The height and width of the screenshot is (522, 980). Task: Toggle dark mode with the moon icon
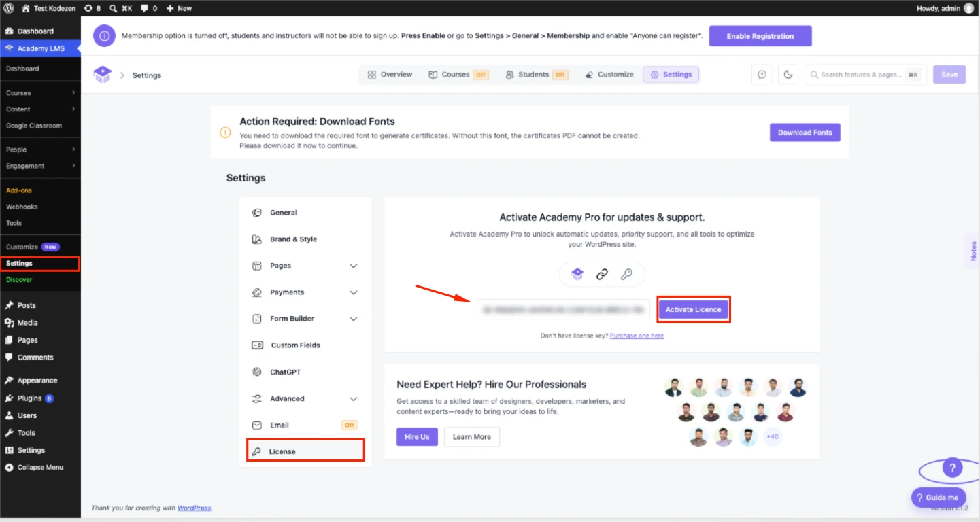tap(788, 75)
